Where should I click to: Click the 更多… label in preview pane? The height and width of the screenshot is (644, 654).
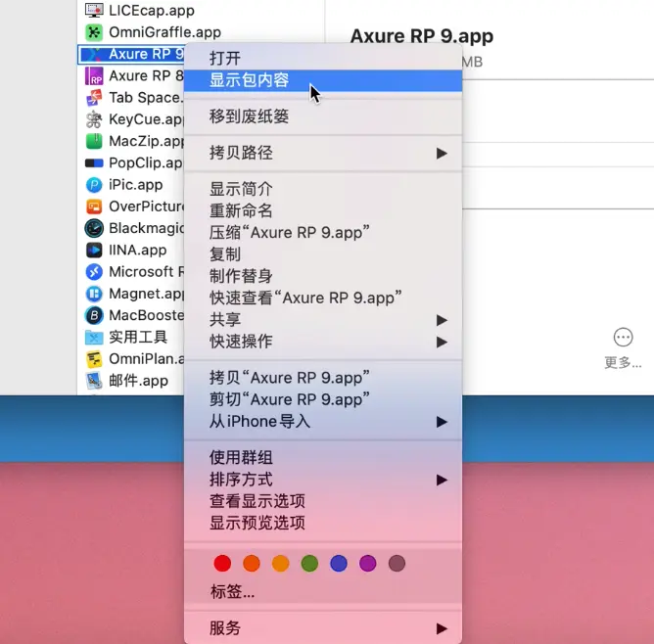pyautogui.click(x=623, y=363)
